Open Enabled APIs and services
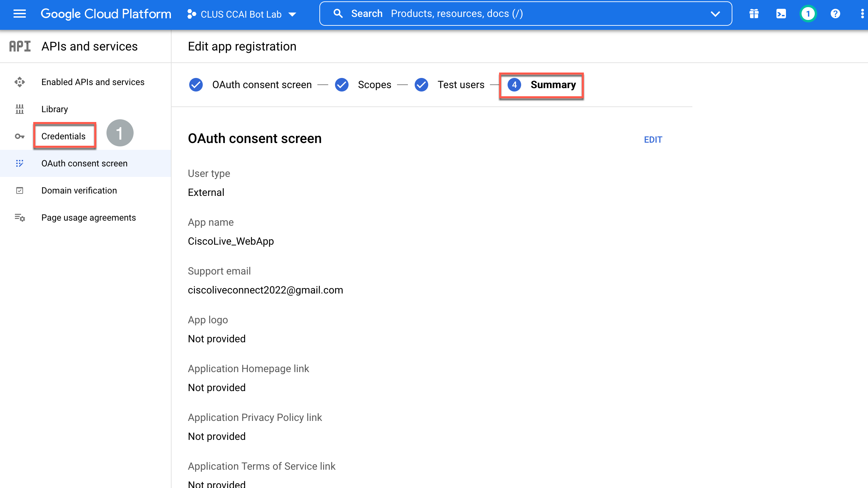This screenshot has height=488, width=868. tap(85, 82)
